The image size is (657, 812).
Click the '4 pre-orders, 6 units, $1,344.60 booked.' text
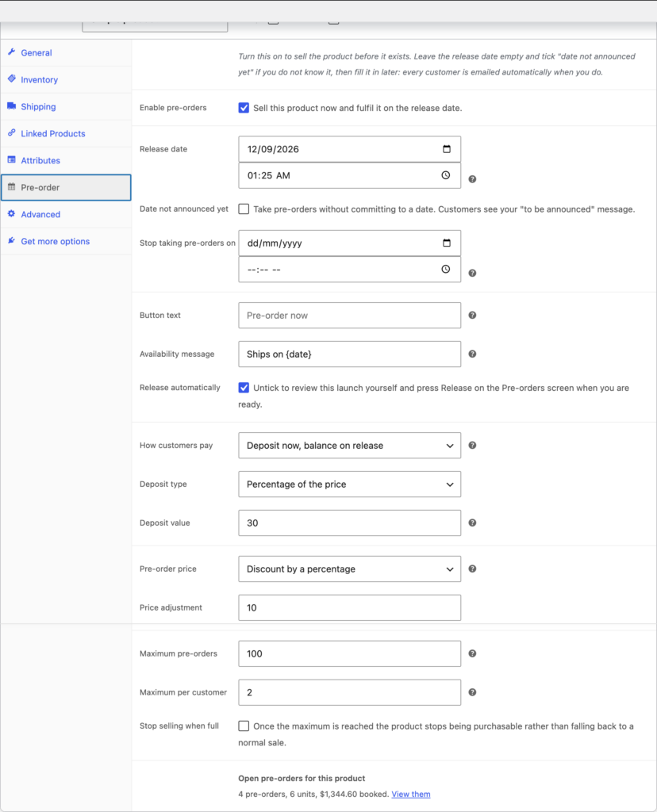(313, 794)
